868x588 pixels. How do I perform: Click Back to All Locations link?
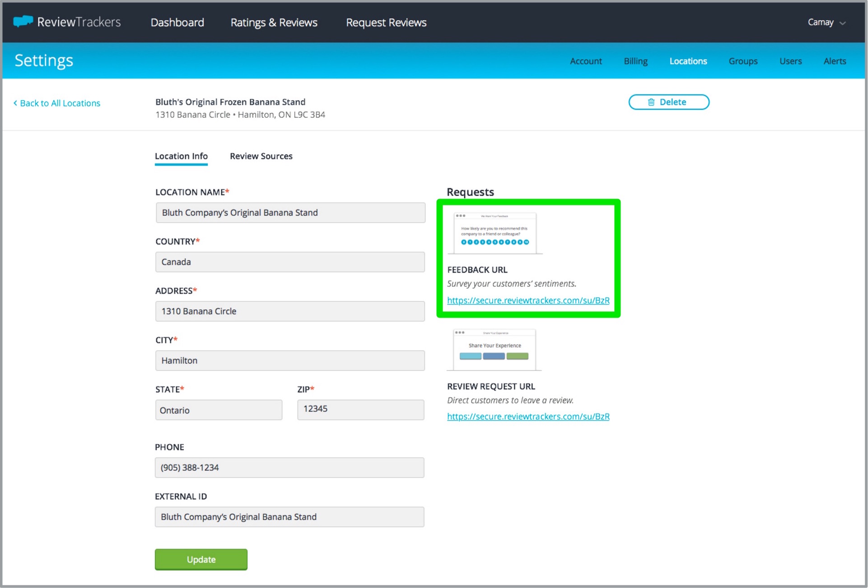[x=56, y=103]
